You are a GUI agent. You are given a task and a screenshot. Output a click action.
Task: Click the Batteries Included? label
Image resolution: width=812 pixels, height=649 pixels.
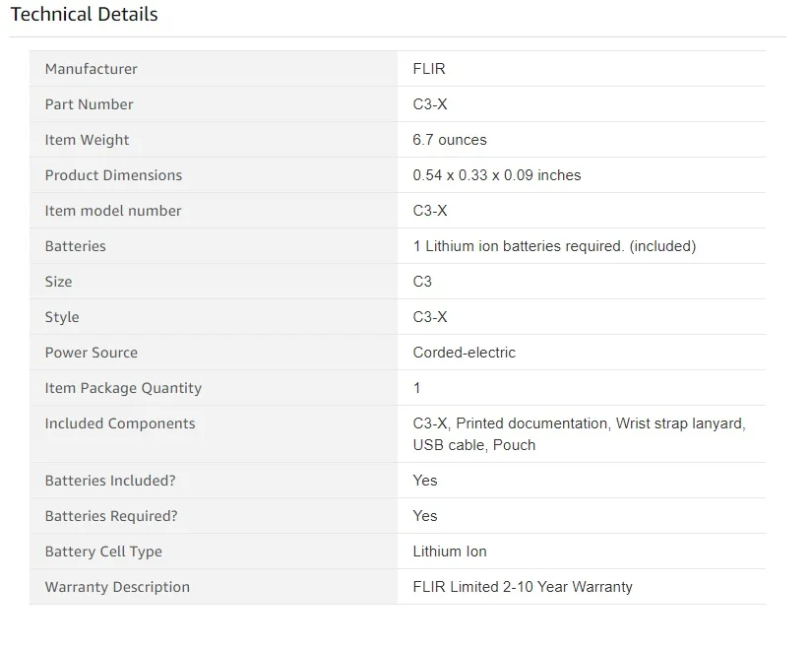[110, 481]
